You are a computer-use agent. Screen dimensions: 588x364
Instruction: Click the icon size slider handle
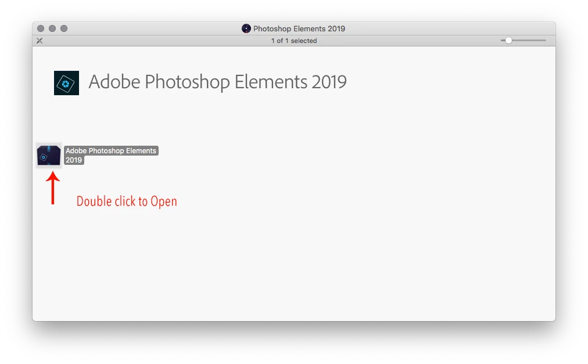tap(508, 41)
